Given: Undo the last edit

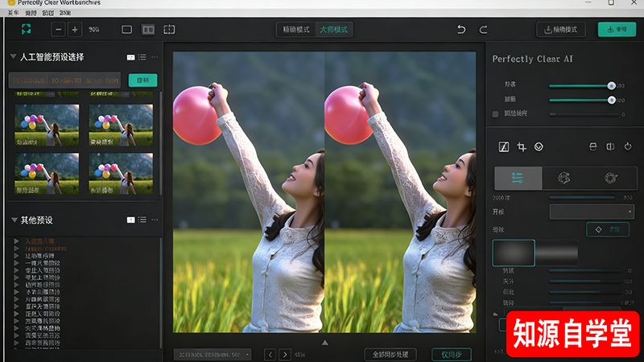Looking at the screenshot, I should tap(461, 30).
